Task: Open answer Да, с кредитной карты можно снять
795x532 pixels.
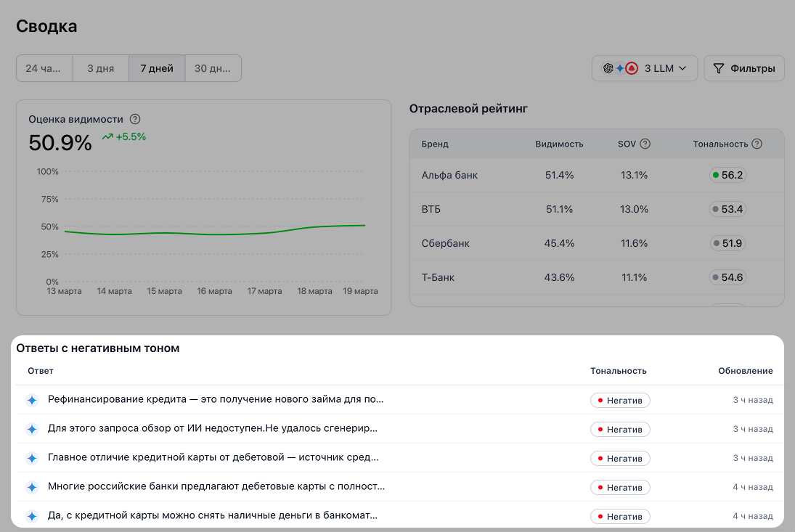Action: (212, 515)
